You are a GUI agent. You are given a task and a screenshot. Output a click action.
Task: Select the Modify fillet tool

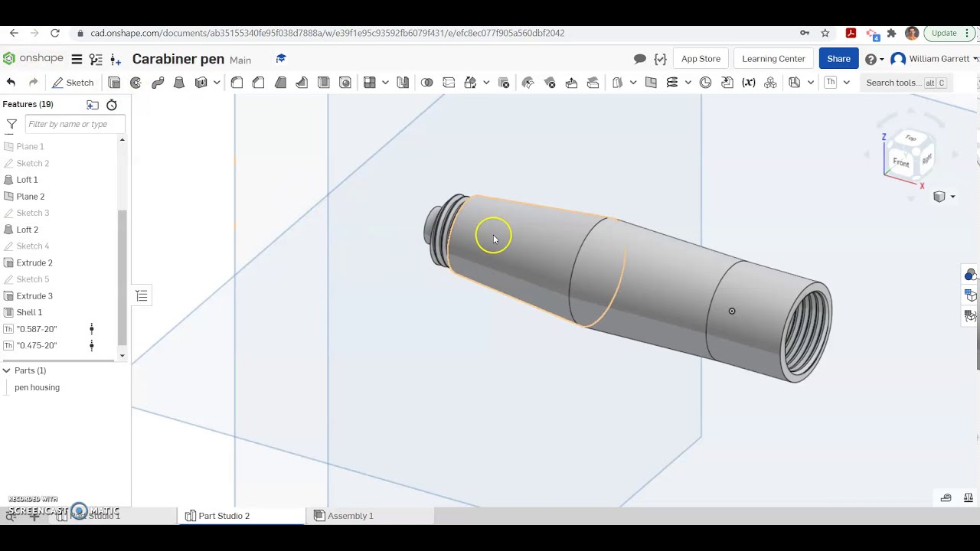[528, 83]
